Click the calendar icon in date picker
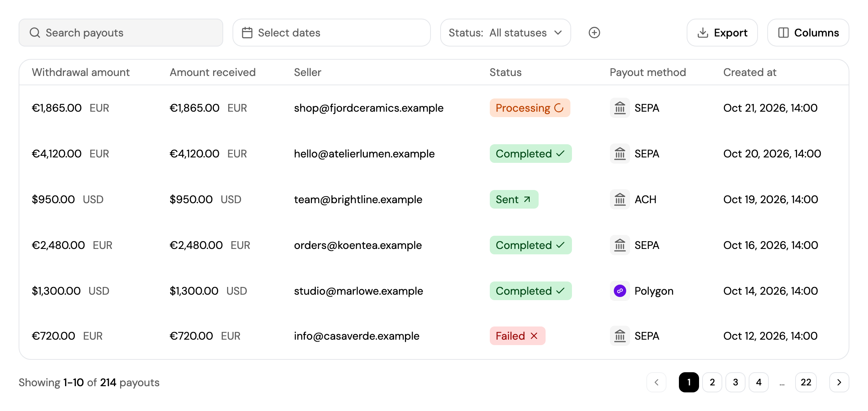 (x=247, y=33)
